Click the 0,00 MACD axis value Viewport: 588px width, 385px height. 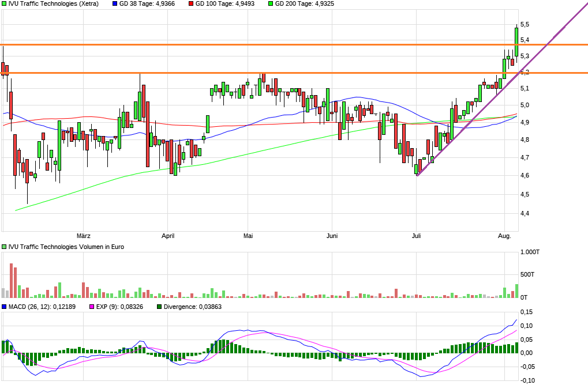pos(526,353)
